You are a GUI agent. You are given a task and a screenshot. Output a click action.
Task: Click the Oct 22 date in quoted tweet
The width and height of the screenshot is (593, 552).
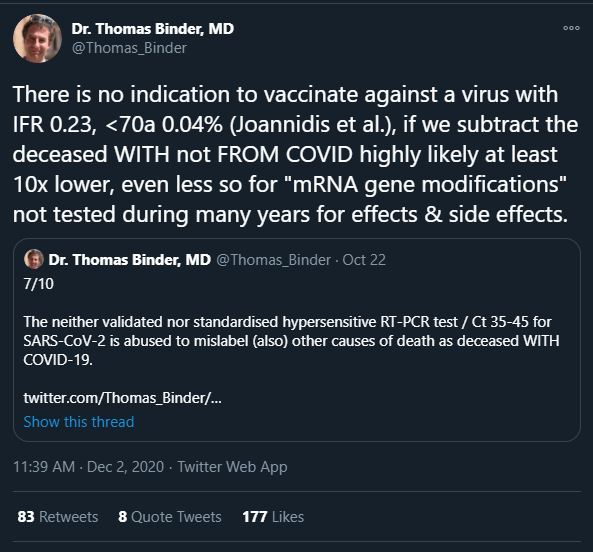coord(364,260)
